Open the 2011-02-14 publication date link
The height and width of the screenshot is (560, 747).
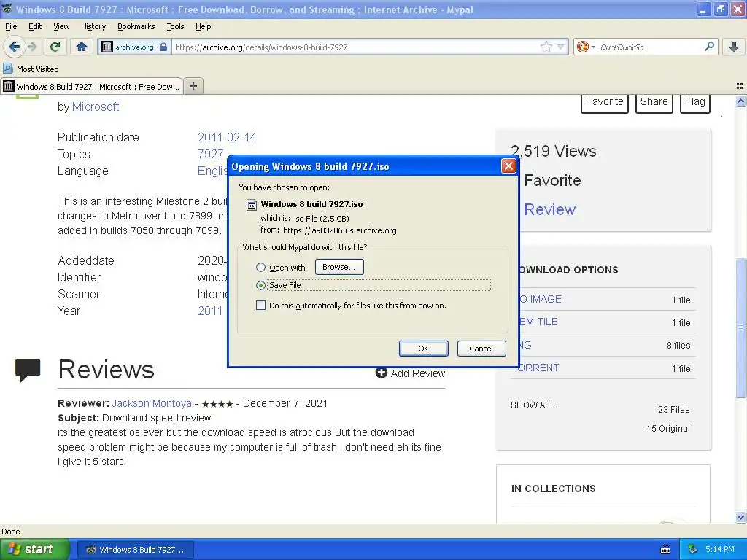click(x=227, y=137)
